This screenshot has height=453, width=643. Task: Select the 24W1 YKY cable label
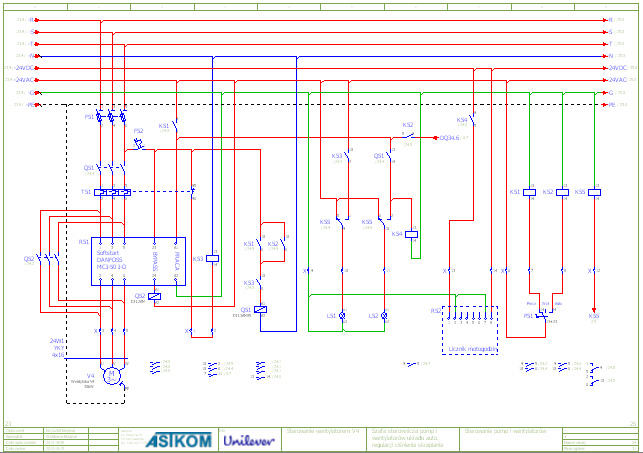(x=57, y=347)
